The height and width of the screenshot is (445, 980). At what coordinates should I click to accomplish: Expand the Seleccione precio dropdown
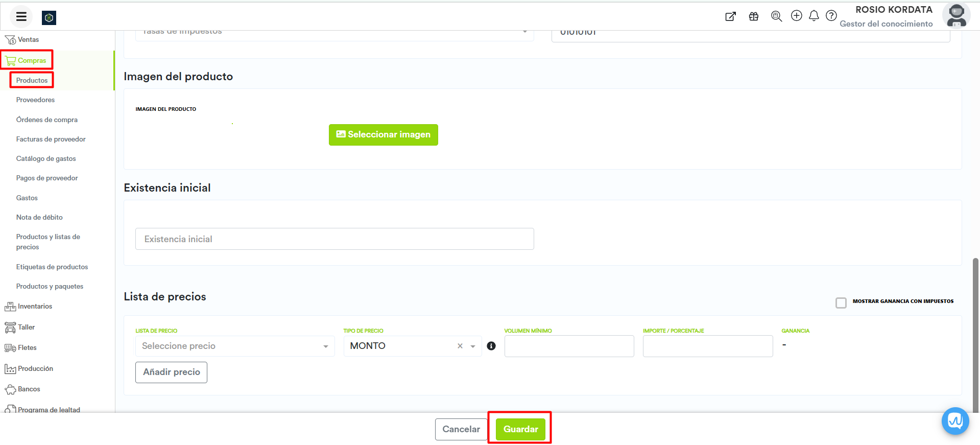234,346
